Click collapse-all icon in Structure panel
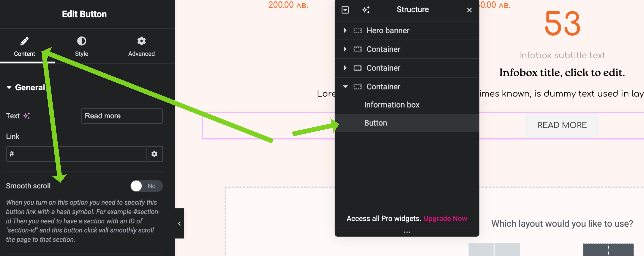 tap(345, 10)
